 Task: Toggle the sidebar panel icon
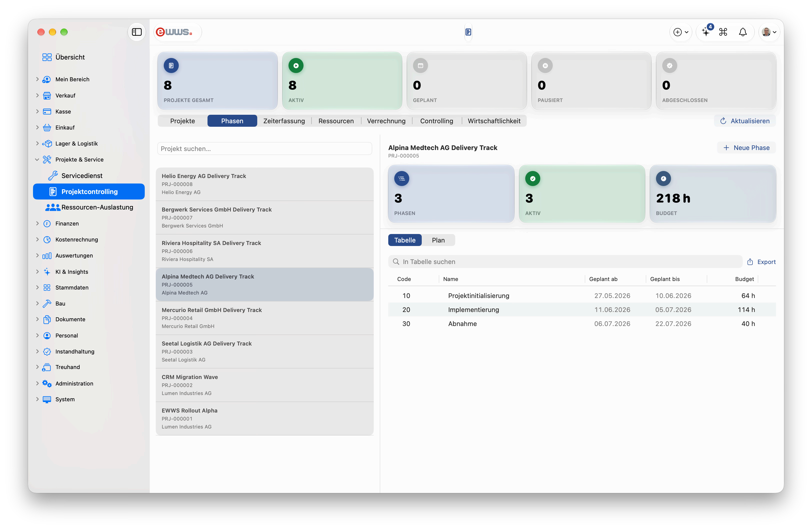pos(137,32)
